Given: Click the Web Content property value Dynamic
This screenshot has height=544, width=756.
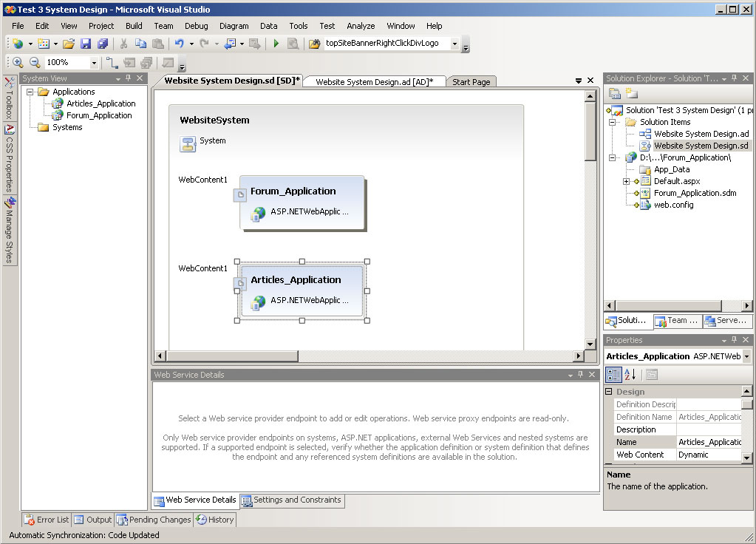Looking at the screenshot, I should (x=709, y=455).
